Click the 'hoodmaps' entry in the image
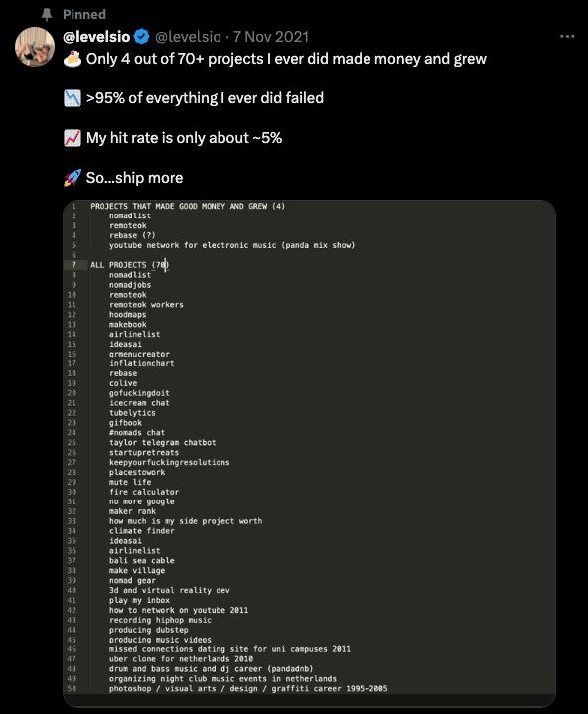 pyautogui.click(x=127, y=315)
